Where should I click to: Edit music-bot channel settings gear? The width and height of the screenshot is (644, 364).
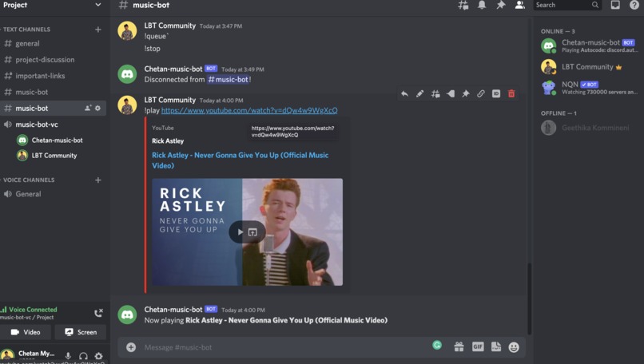pyautogui.click(x=97, y=109)
